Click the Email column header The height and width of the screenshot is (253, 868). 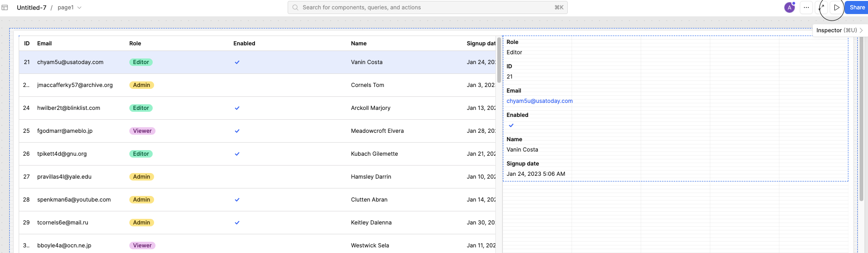pyautogui.click(x=44, y=43)
